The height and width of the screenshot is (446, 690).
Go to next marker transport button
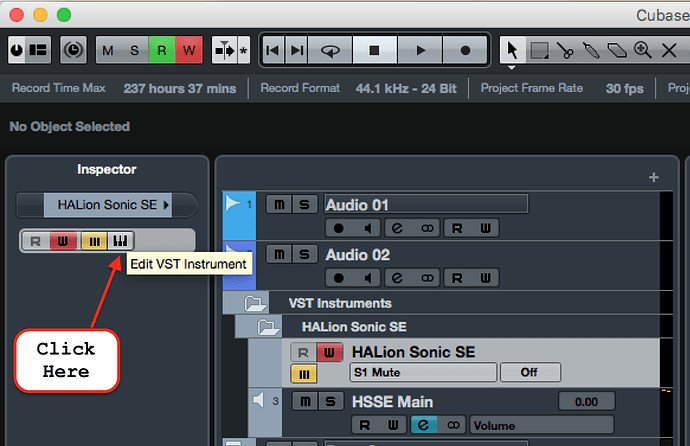click(x=297, y=51)
